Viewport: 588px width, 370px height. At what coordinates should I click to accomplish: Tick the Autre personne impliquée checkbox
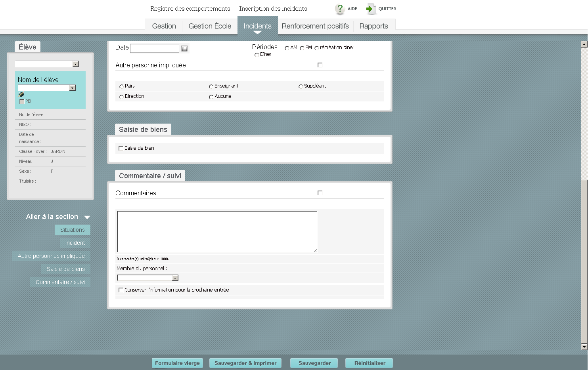pyautogui.click(x=320, y=65)
